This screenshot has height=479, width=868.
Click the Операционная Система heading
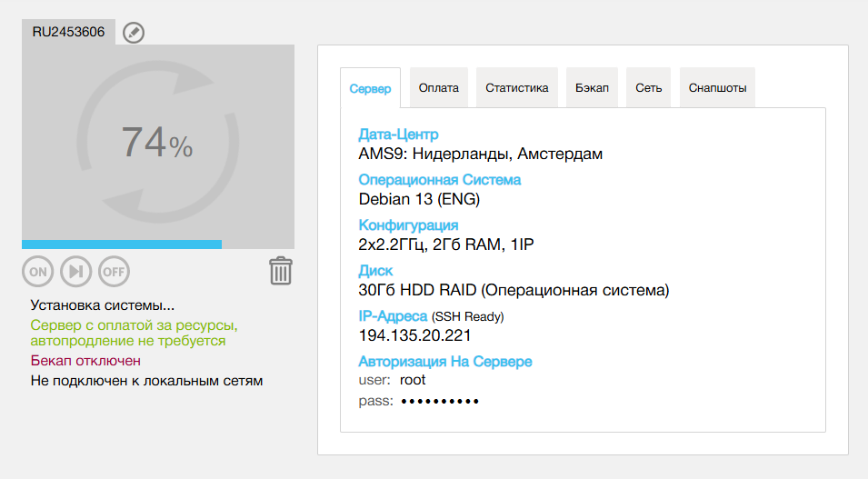tap(440, 179)
